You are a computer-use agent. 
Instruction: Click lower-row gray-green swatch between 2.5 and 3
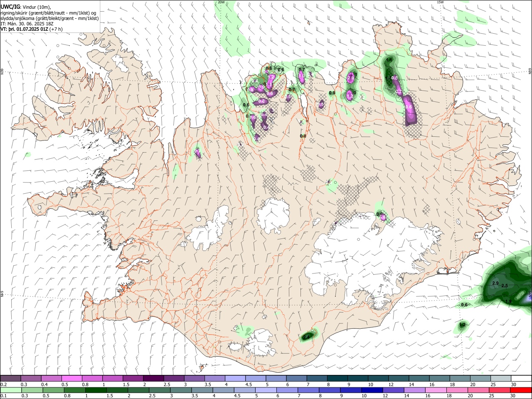tap(160, 390)
